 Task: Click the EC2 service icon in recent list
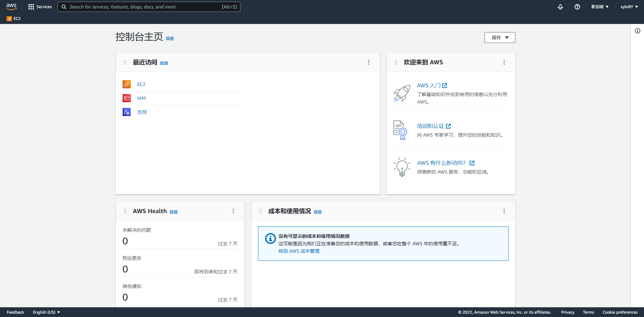click(x=127, y=84)
